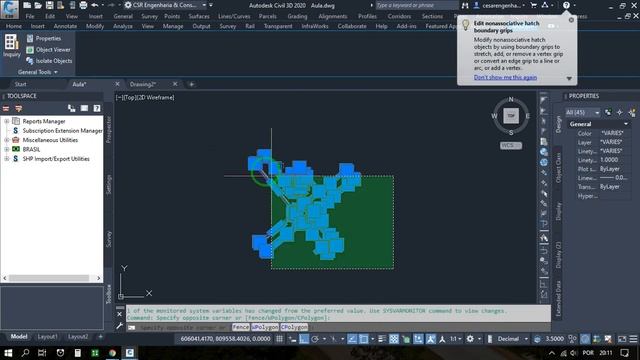Switch to the Start file tab
Screen dimensions: 640x360
click(20, 84)
